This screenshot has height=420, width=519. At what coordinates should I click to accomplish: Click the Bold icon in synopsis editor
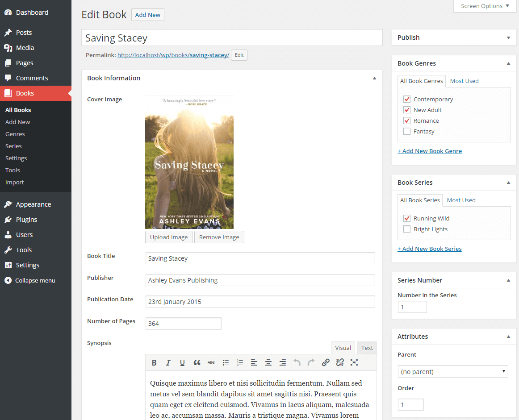click(154, 362)
